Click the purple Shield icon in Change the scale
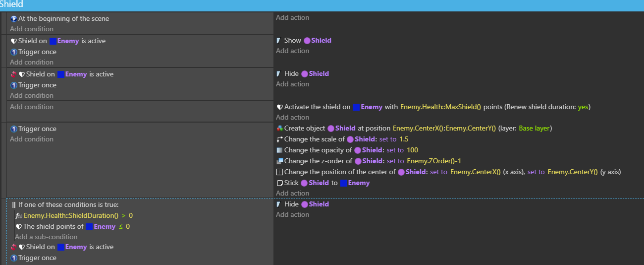 pos(350,139)
